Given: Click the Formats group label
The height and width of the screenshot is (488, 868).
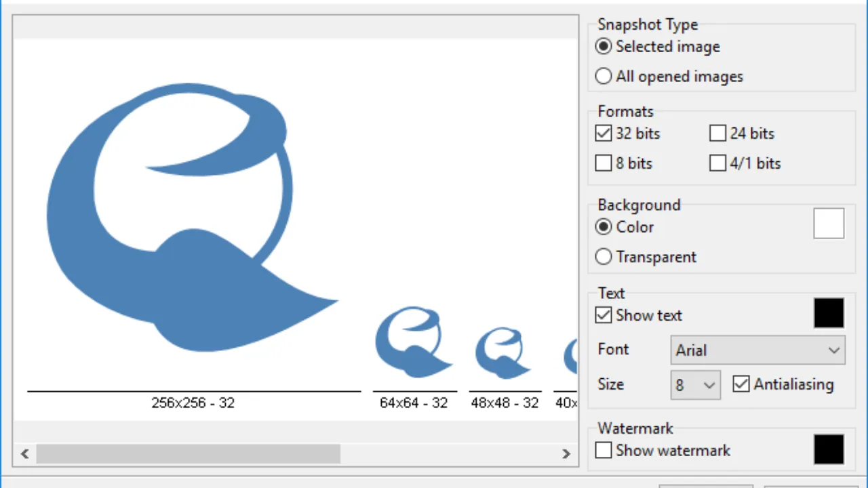Looking at the screenshot, I should [625, 112].
